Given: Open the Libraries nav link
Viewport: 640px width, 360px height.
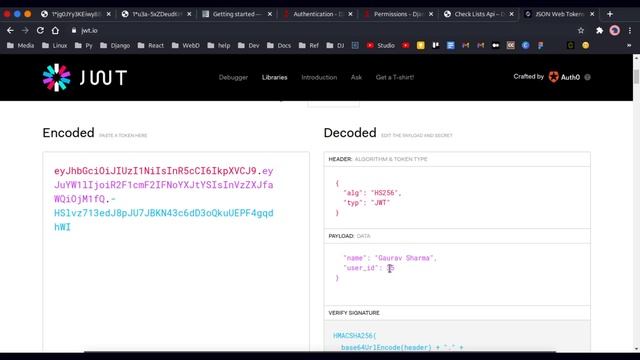Looking at the screenshot, I should (x=275, y=77).
